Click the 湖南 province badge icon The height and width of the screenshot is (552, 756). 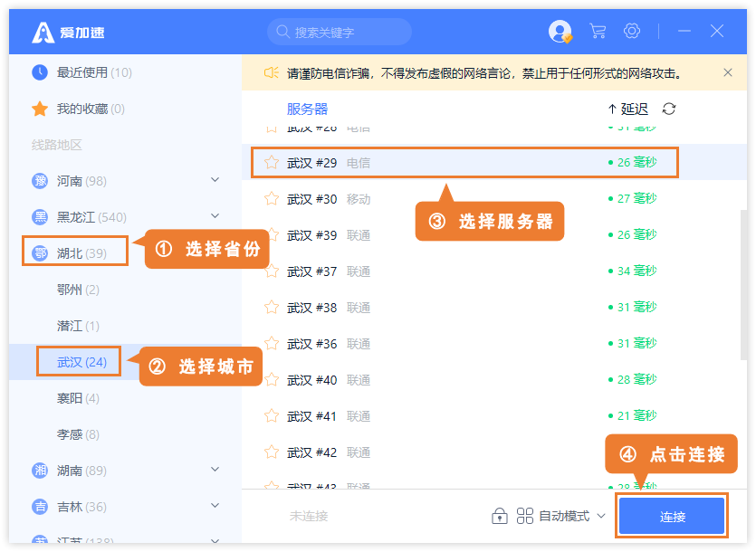40,470
